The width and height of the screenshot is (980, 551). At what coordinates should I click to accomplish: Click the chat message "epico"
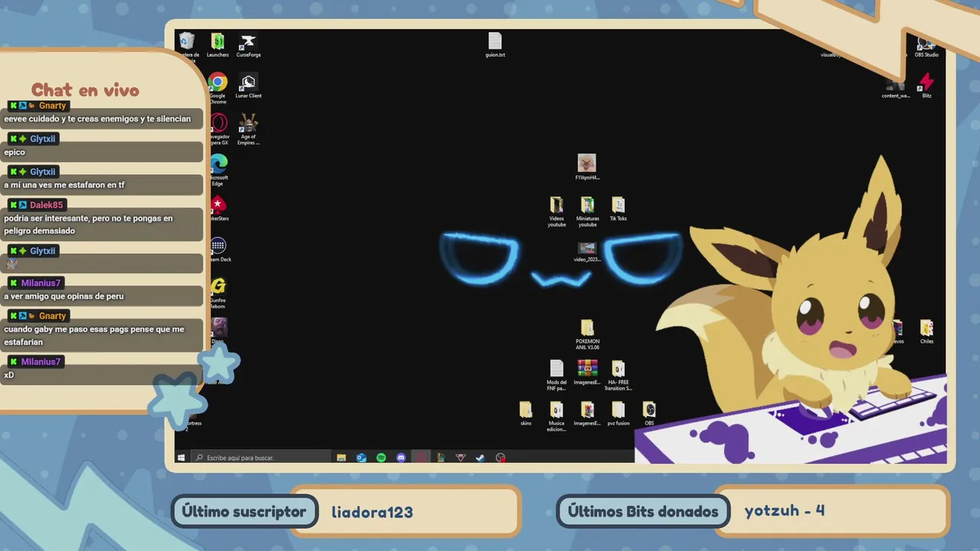[x=15, y=152]
